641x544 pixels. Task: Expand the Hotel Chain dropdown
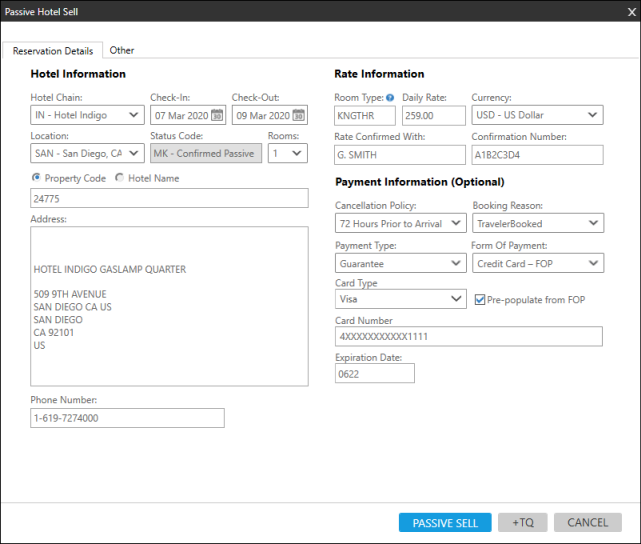[x=87, y=115]
